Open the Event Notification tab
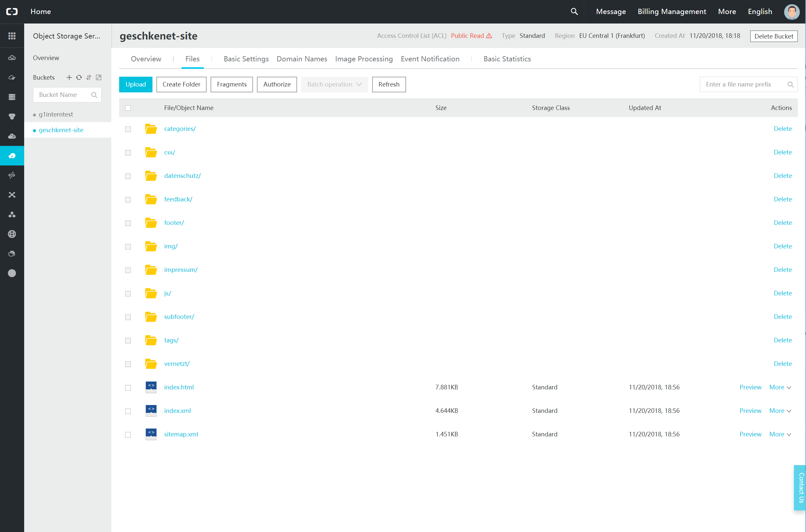Image resolution: width=806 pixels, height=532 pixels. (430, 59)
